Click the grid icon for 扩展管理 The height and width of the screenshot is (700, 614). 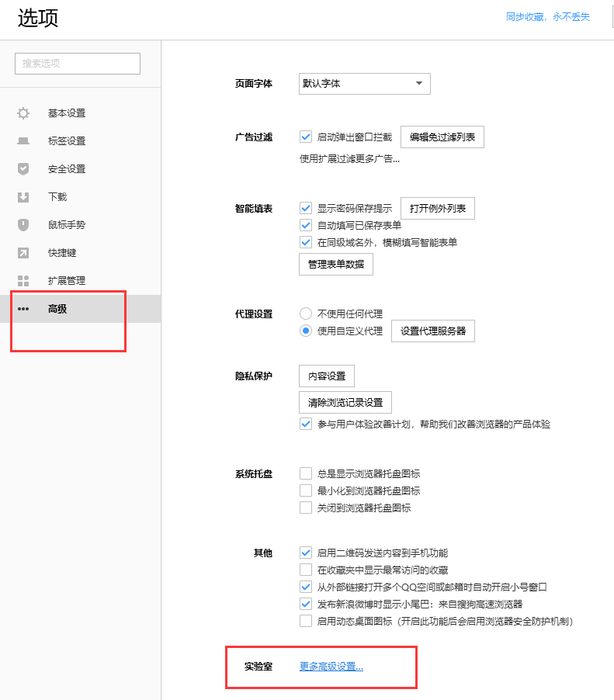pyautogui.click(x=23, y=281)
